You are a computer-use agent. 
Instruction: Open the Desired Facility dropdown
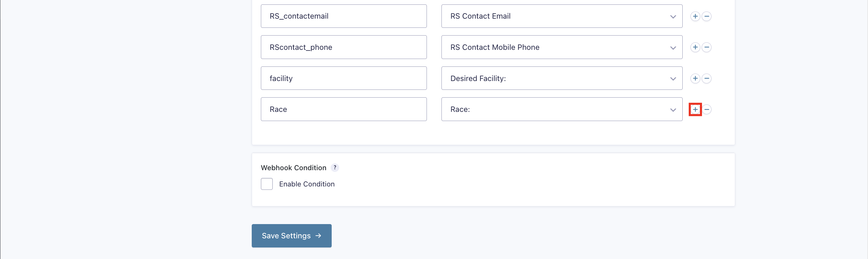(561, 79)
